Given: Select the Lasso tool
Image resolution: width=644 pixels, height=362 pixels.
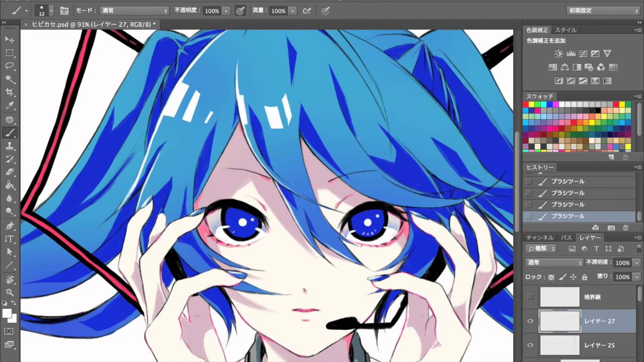Looking at the screenshot, I should click(x=10, y=66).
